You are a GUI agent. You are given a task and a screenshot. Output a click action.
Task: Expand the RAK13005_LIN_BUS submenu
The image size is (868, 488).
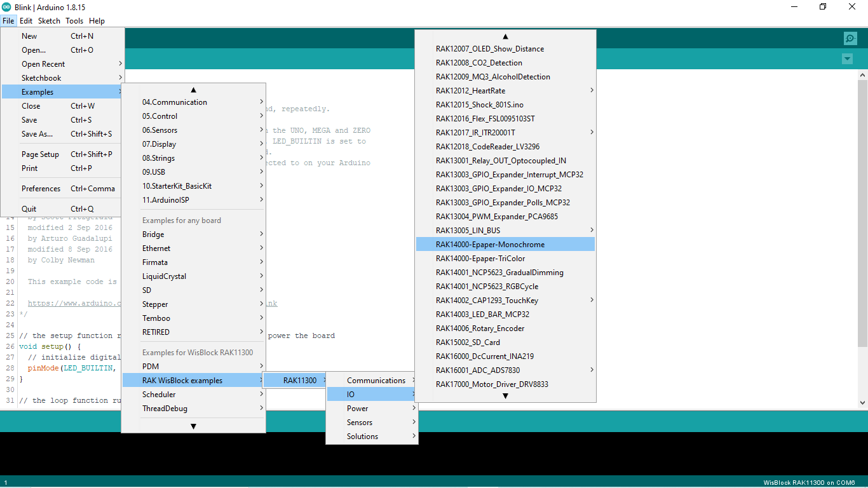pos(505,231)
